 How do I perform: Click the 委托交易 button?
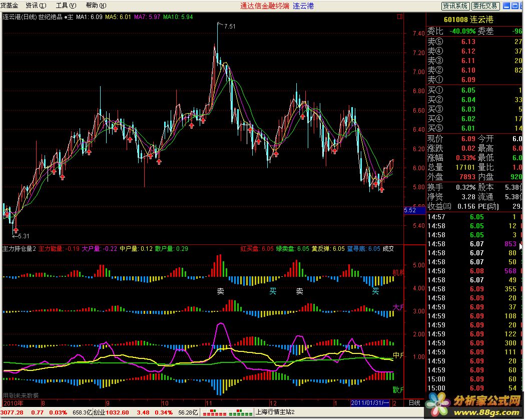(x=485, y=6)
